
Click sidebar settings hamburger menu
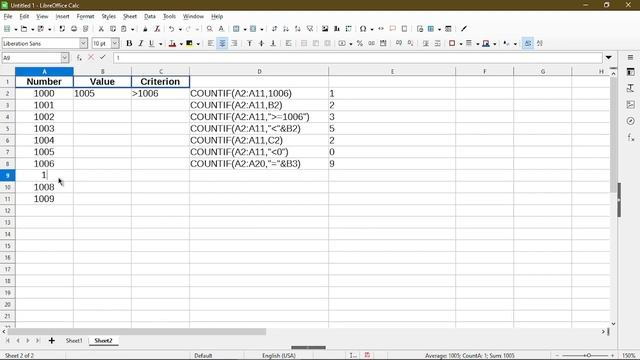coord(631,58)
